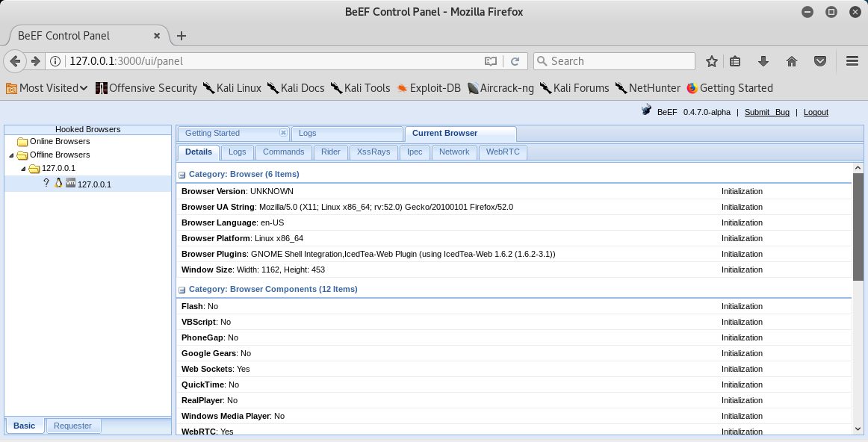Click the Linux penguin icon of hooked browser
This screenshot has width=868, height=442.
click(x=58, y=183)
